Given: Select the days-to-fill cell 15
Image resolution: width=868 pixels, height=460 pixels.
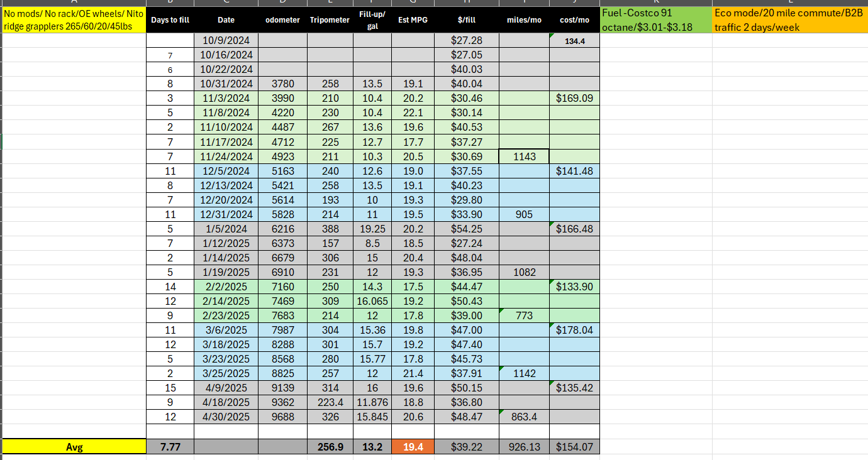Looking at the screenshot, I should click(x=170, y=388).
